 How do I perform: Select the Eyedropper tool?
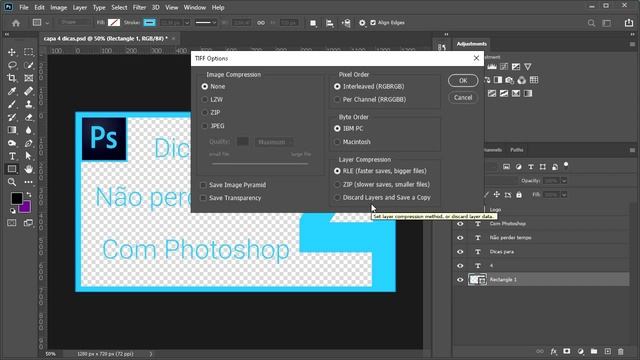[12, 91]
